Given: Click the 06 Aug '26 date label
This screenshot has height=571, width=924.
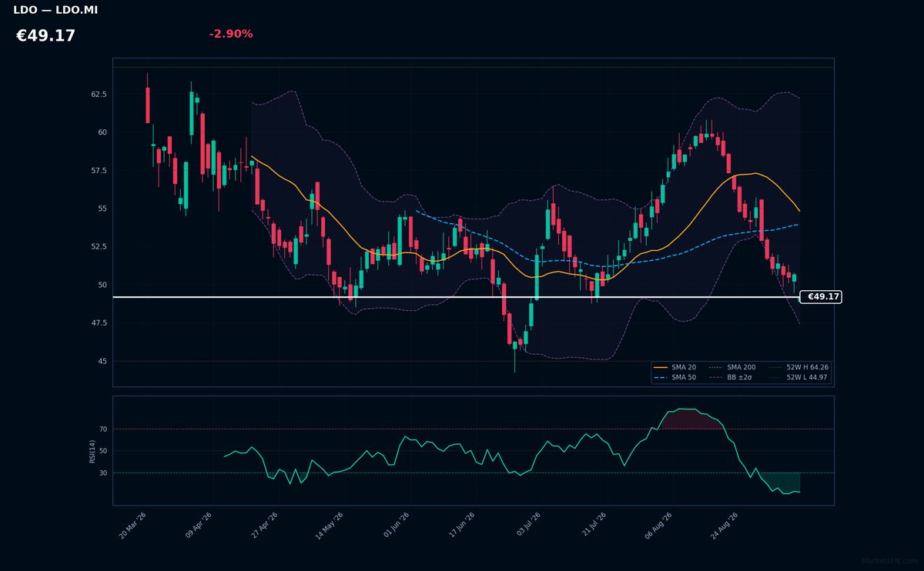Looking at the screenshot, I should [x=658, y=526].
